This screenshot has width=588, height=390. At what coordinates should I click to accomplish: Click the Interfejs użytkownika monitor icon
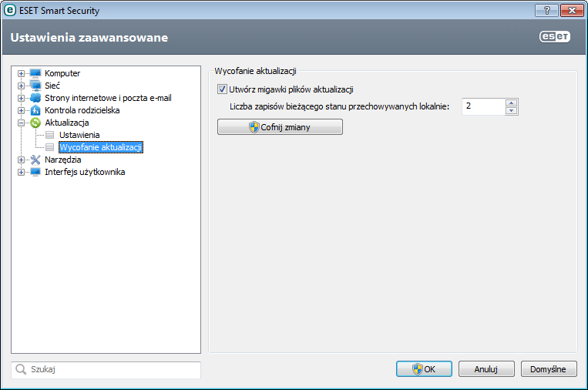click(35, 172)
